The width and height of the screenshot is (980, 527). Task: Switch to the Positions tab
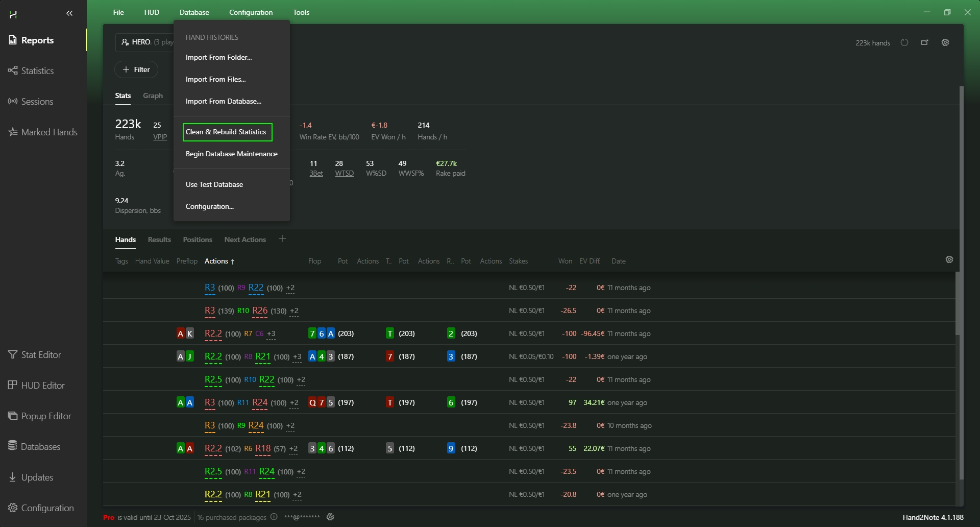[x=198, y=239]
